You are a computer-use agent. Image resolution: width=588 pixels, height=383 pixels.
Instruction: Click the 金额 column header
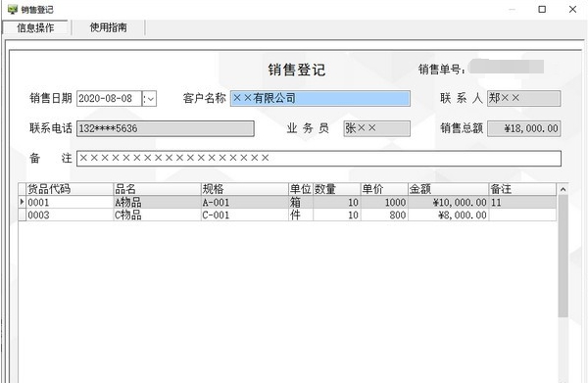(448, 189)
